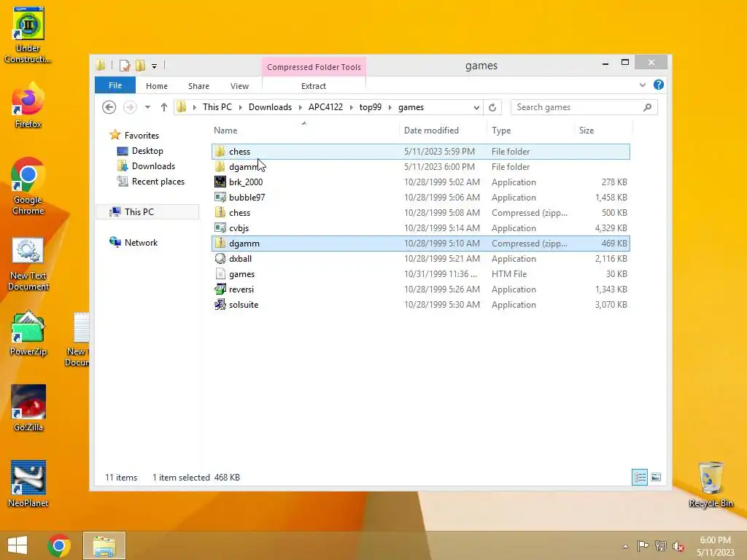The height and width of the screenshot is (560, 747).
Task: Expand the ribbon with chevron arrow
Action: click(x=642, y=85)
